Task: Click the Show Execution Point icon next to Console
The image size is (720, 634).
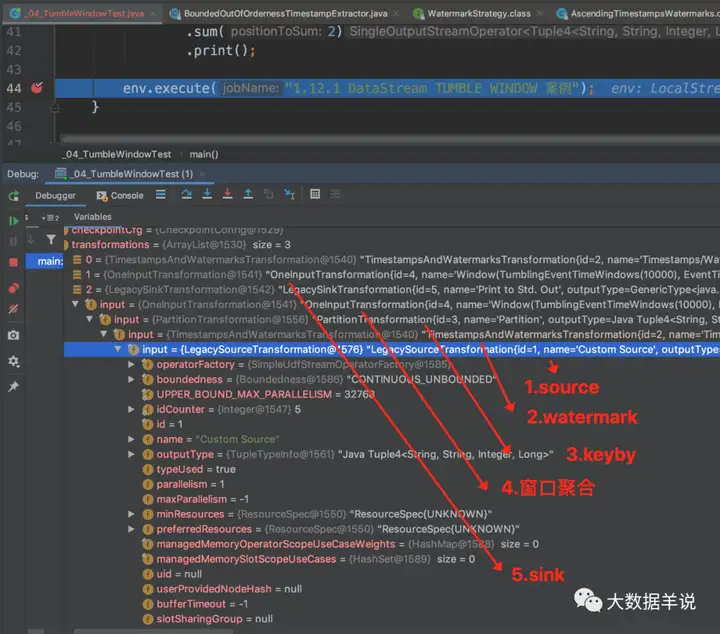Action: pos(161,195)
